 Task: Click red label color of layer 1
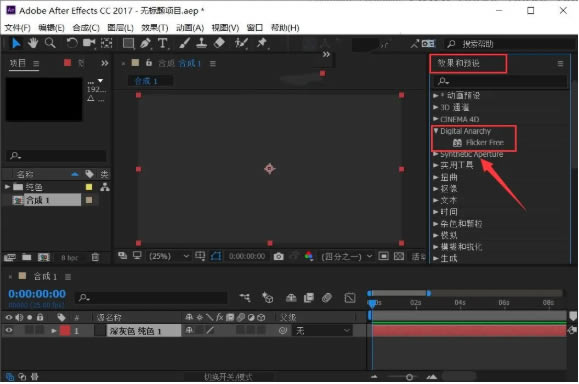click(65, 330)
